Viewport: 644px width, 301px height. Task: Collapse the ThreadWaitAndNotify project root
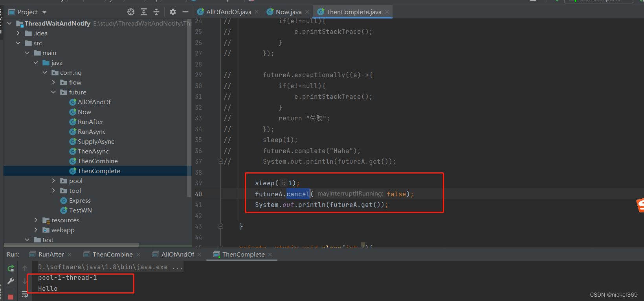pyautogui.click(x=9, y=24)
